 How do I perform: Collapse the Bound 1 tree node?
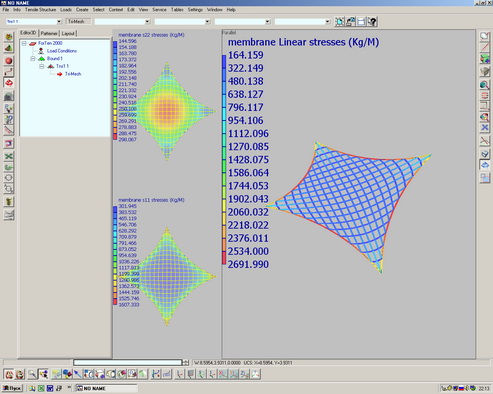(33, 59)
